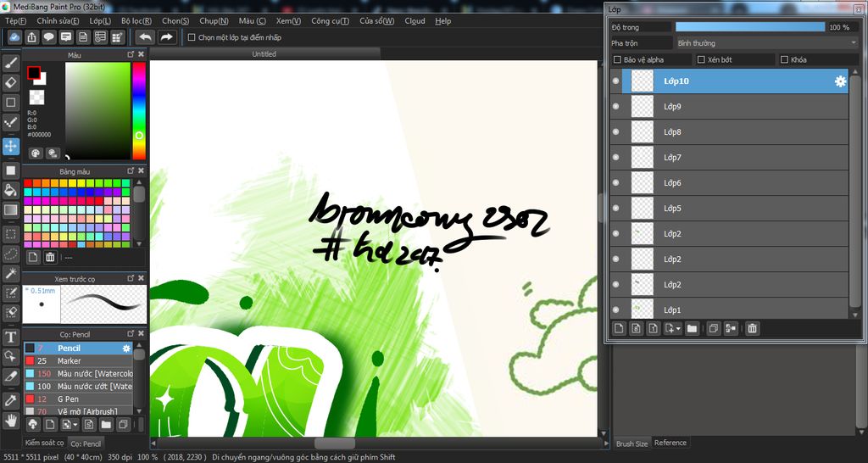Click the Untitled document tab
The image size is (868, 463).
(264, 53)
